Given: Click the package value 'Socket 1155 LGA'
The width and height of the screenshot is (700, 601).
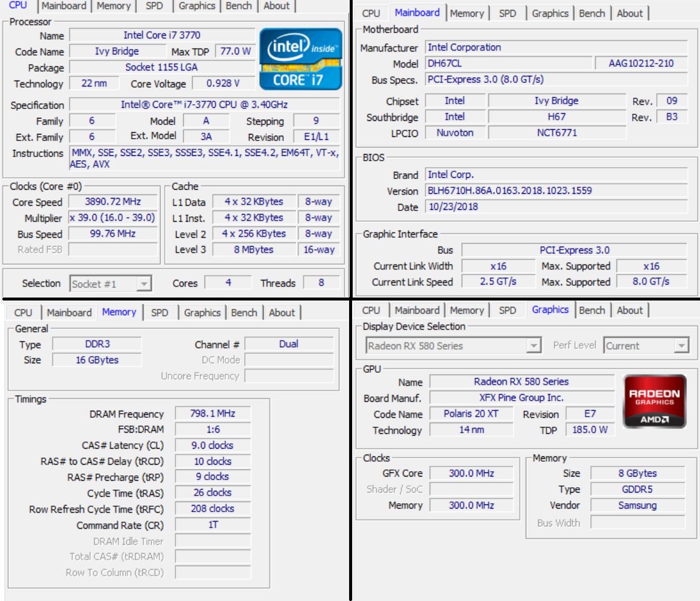Looking at the screenshot, I should (x=162, y=67).
